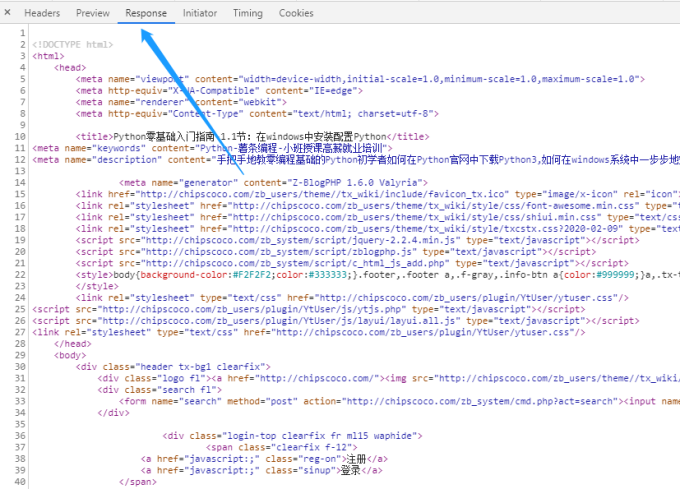The width and height of the screenshot is (680, 490).
Task: Open the Preview tab
Action: (93, 13)
